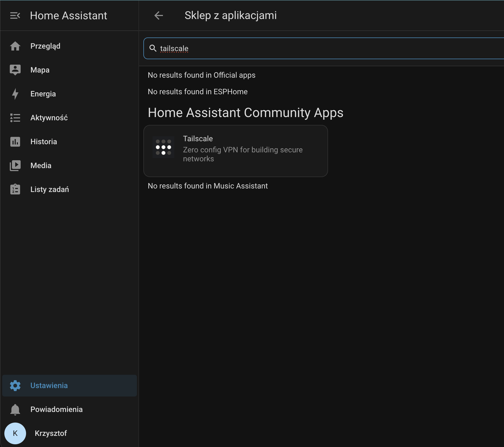504x447 pixels.
Task: Select Aktywność in the sidebar
Action: [70, 118]
